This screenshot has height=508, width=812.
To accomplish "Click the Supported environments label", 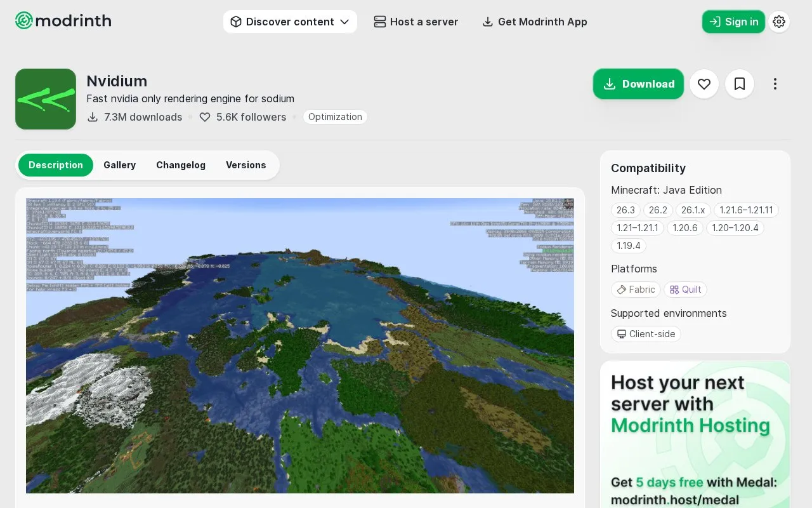I will tap(669, 313).
